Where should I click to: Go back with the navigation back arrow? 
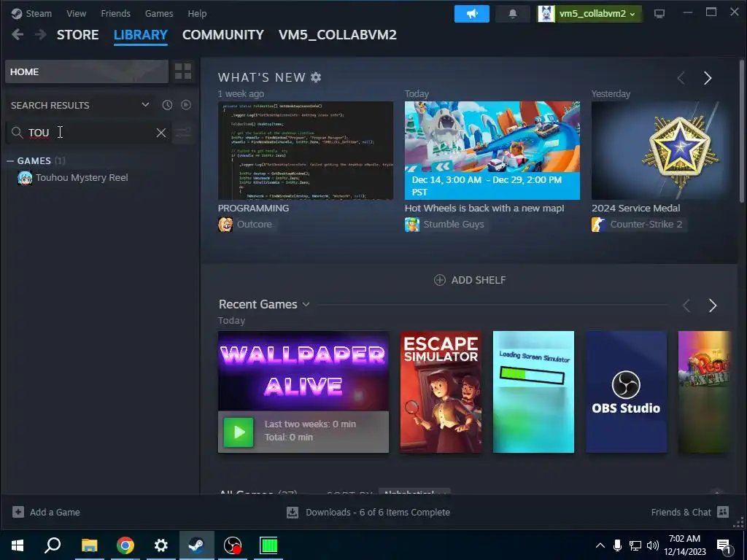(x=18, y=34)
